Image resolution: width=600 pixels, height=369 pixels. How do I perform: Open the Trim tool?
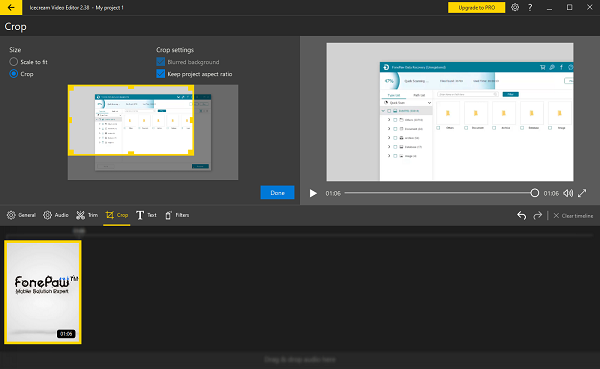[x=87, y=215]
